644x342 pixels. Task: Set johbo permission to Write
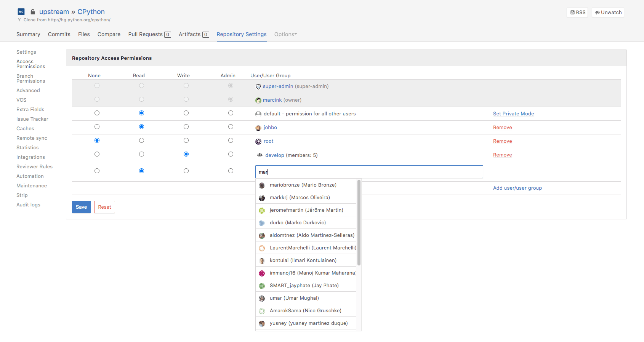pos(186,127)
